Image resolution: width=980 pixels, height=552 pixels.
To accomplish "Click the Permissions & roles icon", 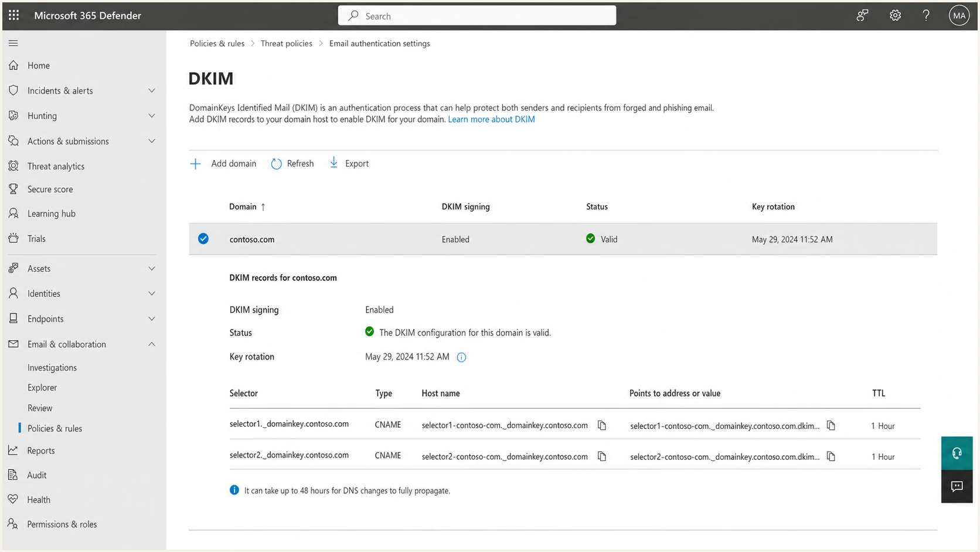I will click(x=13, y=524).
